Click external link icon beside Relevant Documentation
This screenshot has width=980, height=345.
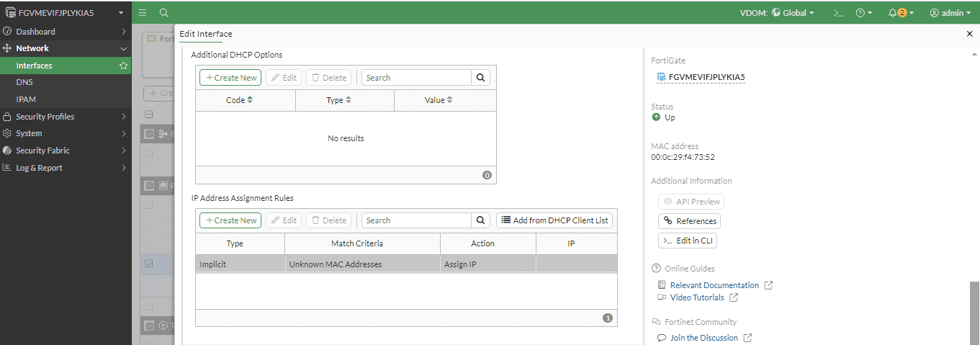[x=768, y=285]
